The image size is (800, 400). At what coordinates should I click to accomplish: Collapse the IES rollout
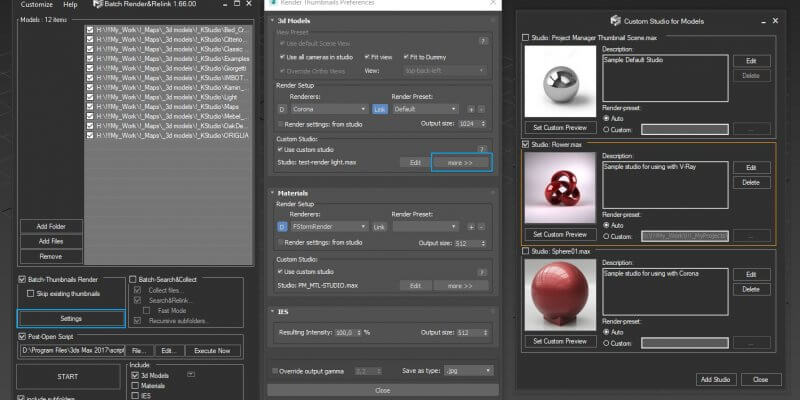(272, 312)
